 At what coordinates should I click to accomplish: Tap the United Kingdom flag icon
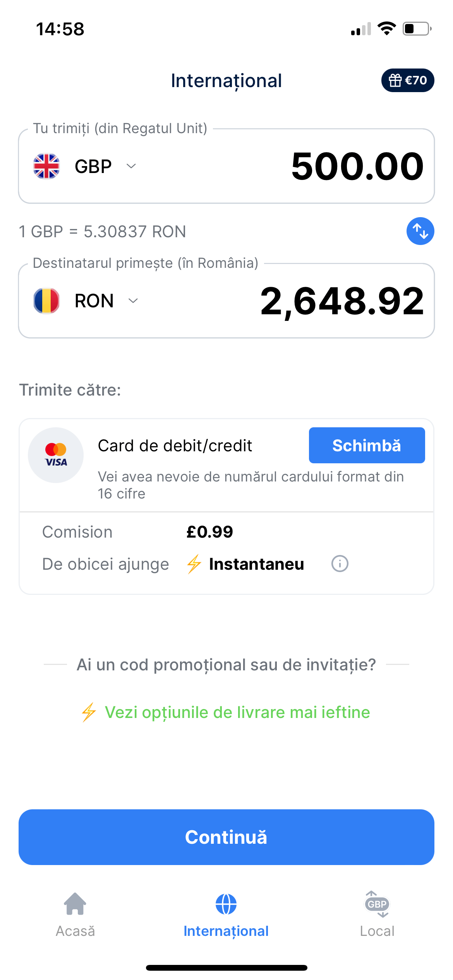click(x=46, y=166)
